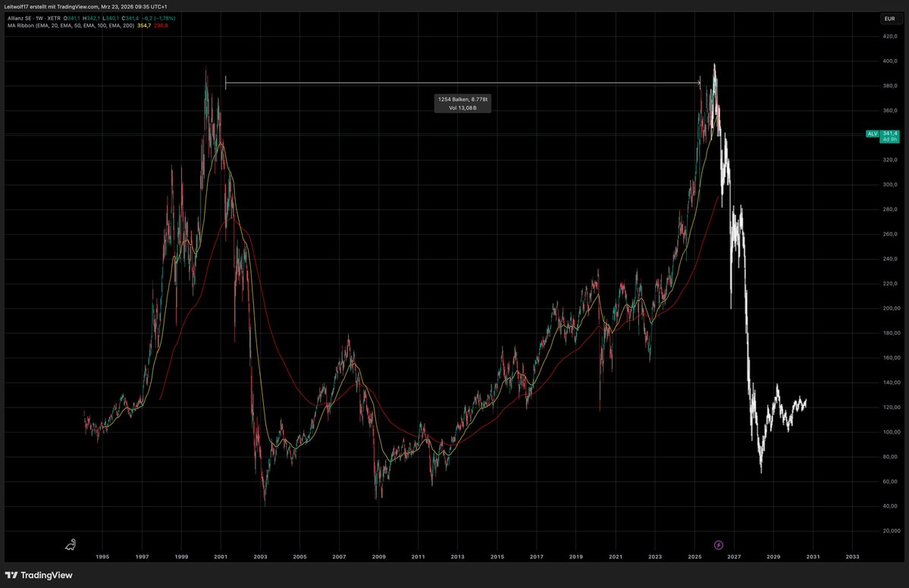Click time axis label '2033'

852,557
